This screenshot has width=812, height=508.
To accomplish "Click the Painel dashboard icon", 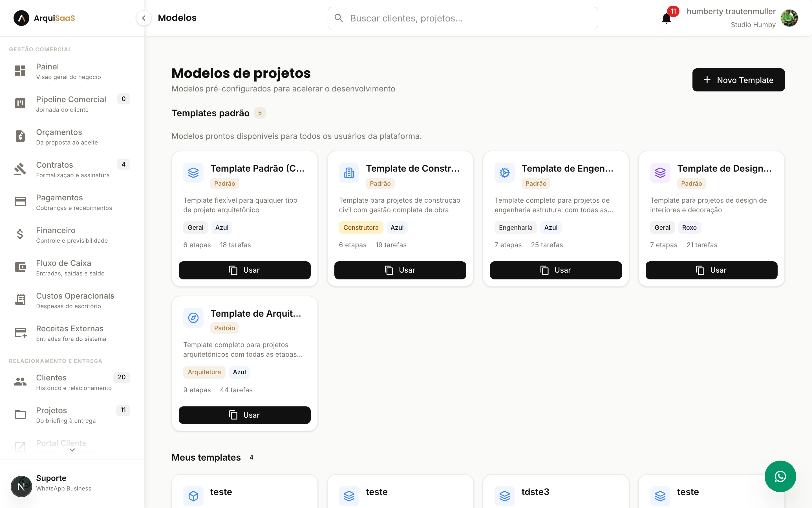I will tap(20, 71).
